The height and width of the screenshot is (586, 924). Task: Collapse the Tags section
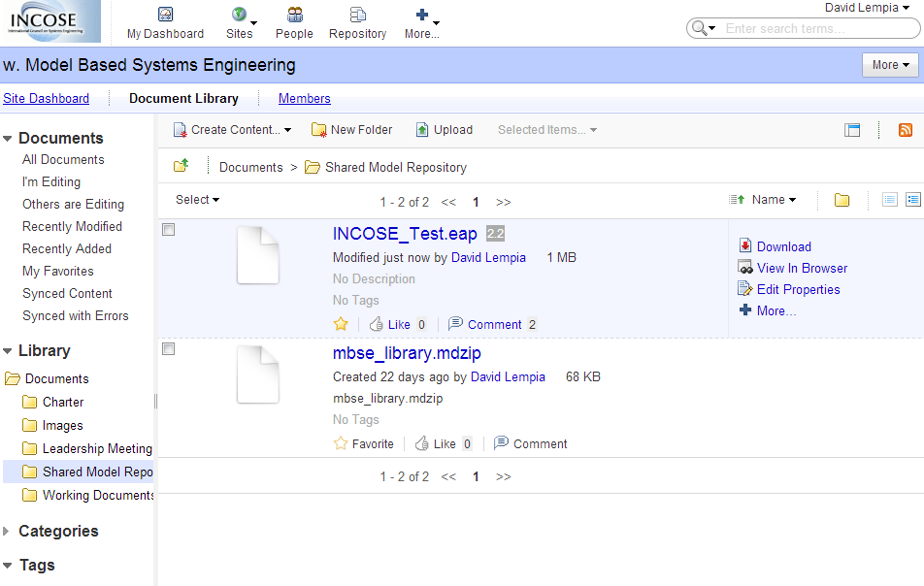coord(7,566)
